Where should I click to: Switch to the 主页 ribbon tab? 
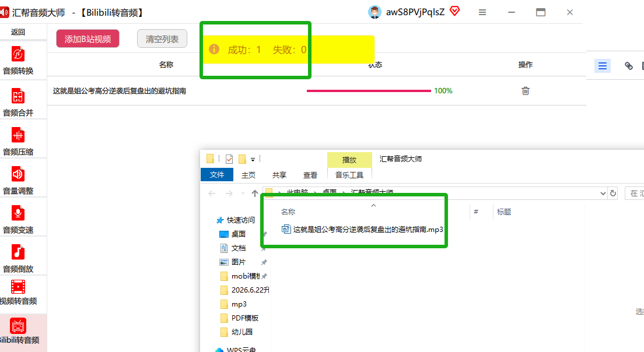pyautogui.click(x=248, y=175)
